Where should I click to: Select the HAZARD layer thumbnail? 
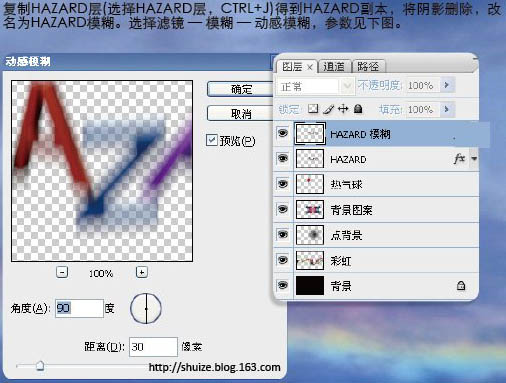click(310, 159)
